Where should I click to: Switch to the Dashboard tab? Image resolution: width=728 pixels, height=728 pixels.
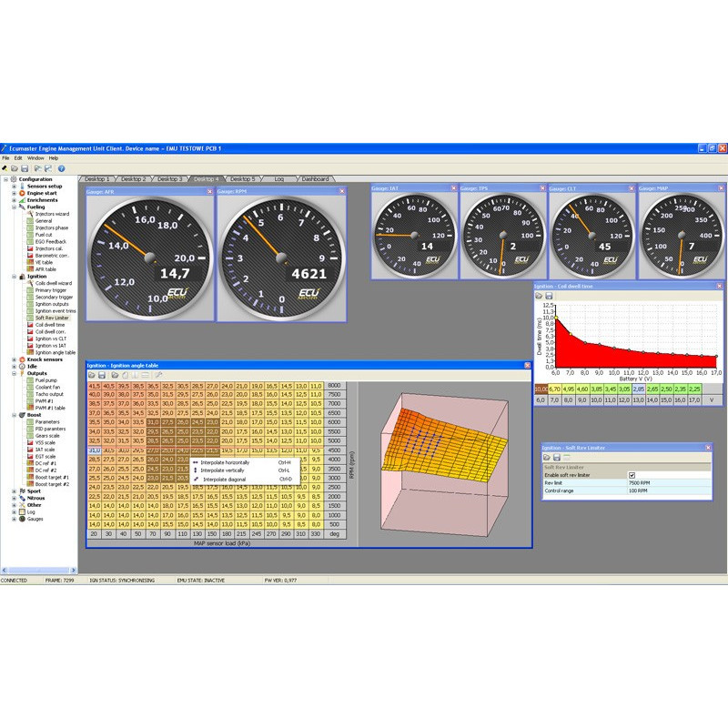point(315,179)
